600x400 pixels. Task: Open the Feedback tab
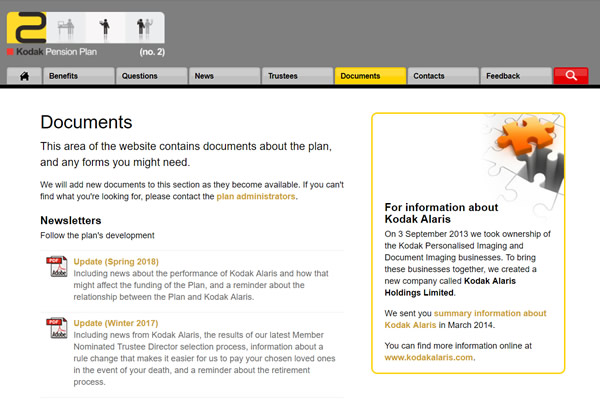pos(516,76)
